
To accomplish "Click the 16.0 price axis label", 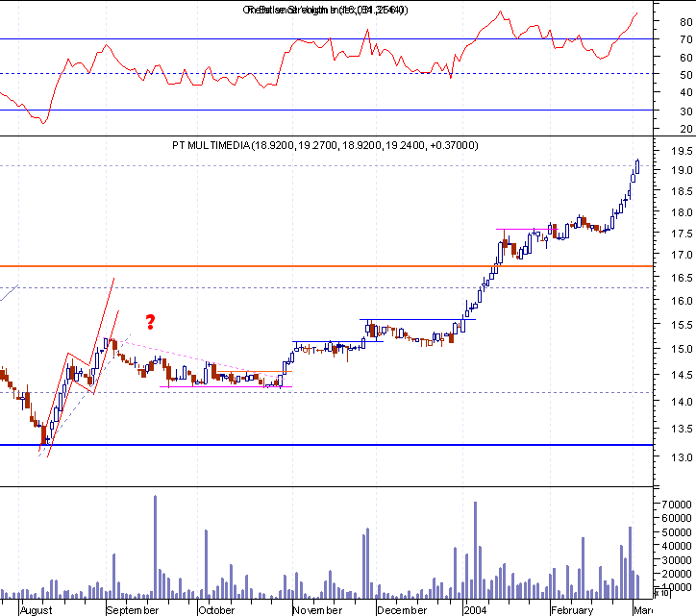I will [x=682, y=301].
